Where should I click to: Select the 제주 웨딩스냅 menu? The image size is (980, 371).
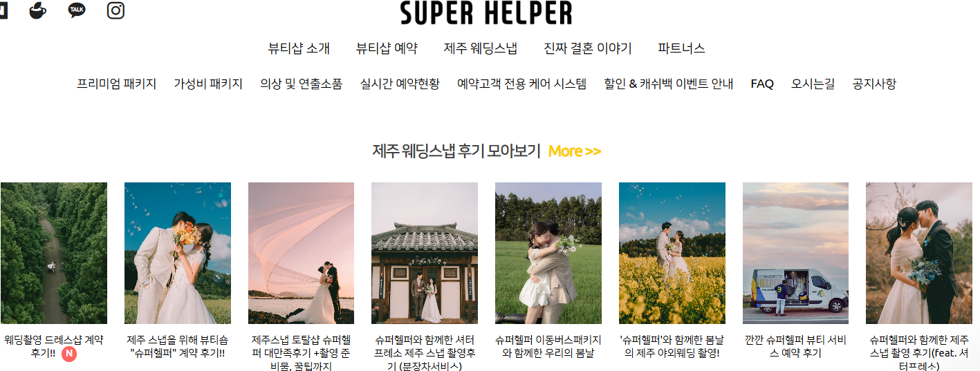coord(481,48)
